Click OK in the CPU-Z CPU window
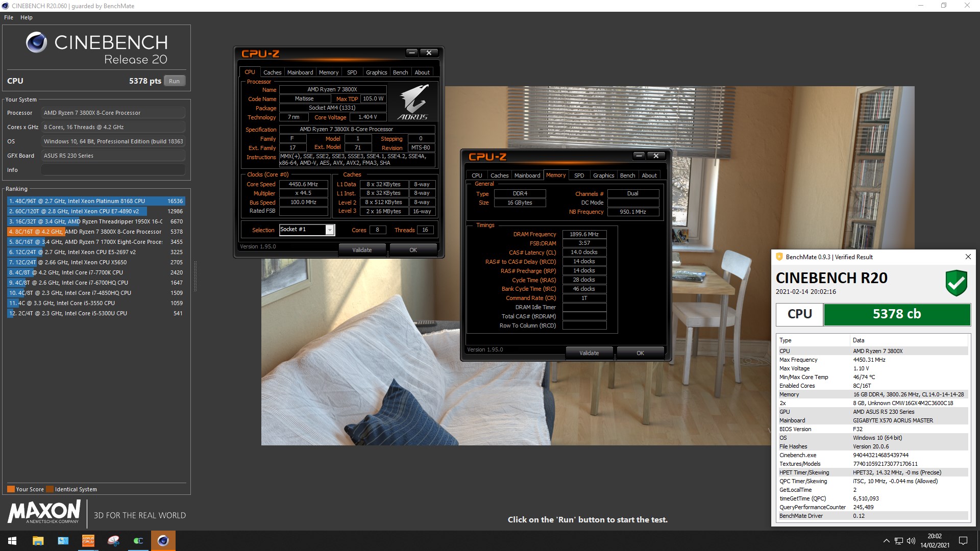 point(413,250)
